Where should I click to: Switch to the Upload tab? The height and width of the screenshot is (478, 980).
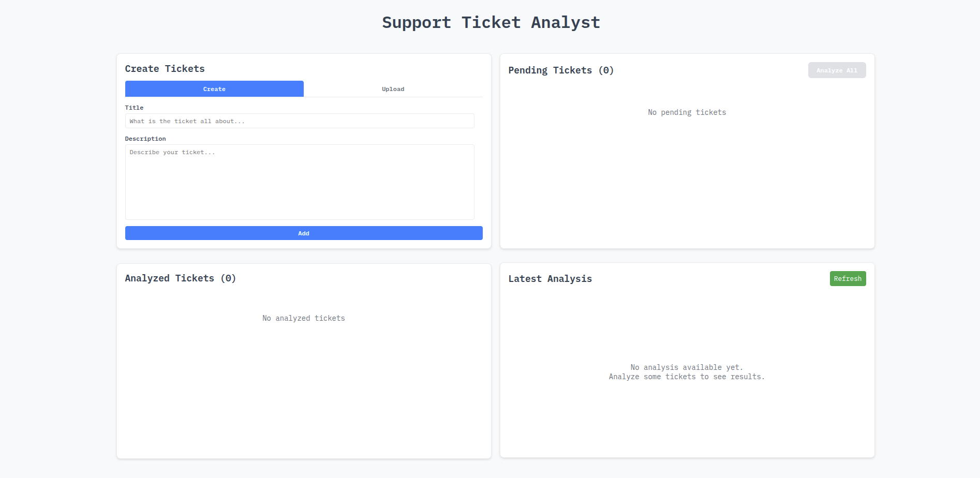point(393,89)
